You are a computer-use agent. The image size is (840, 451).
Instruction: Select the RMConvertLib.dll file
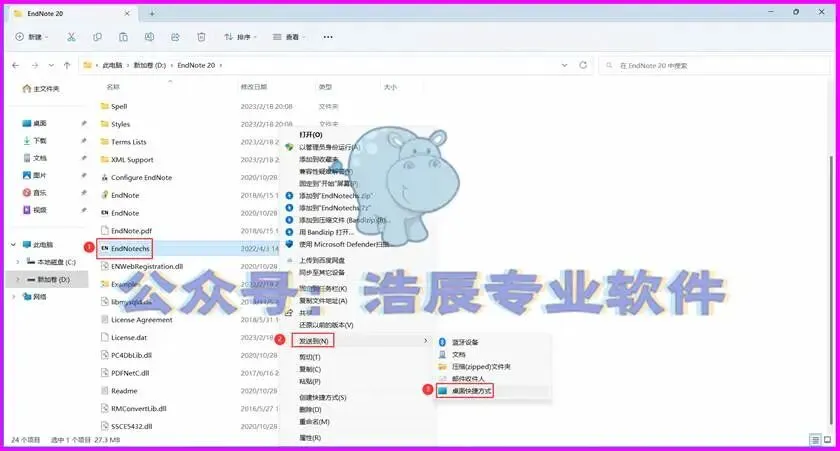pyautogui.click(x=138, y=409)
